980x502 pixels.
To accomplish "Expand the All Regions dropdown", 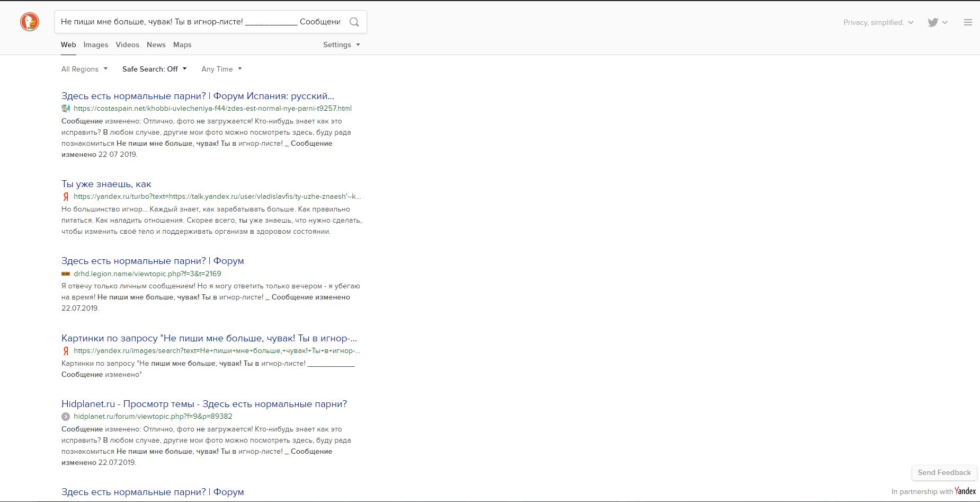I will [84, 69].
